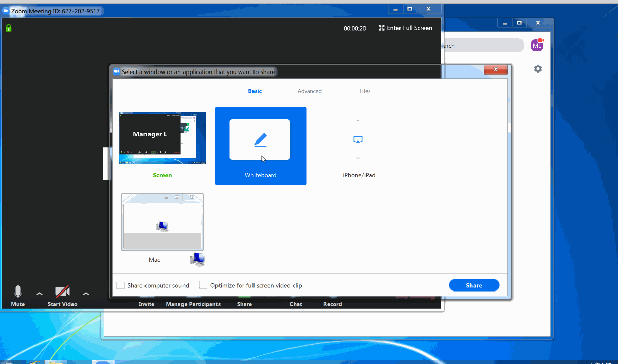This screenshot has width=618, height=364.
Task: Click the green encryption lock icon
Action: coord(9,28)
